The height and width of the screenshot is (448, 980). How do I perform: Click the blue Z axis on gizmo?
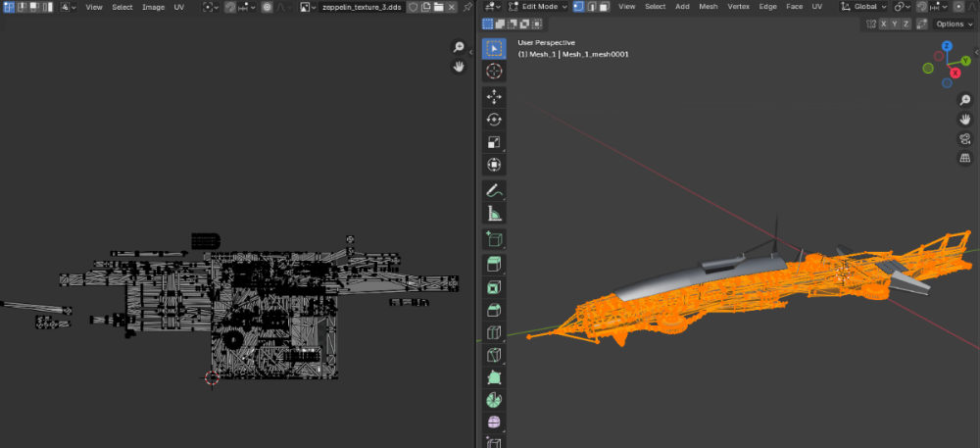coord(947,46)
